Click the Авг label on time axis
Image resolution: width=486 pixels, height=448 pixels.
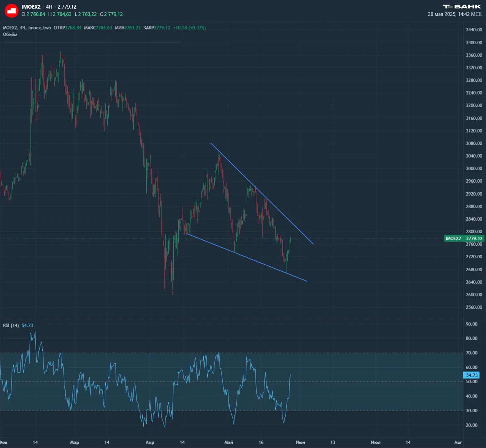click(x=458, y=442)
